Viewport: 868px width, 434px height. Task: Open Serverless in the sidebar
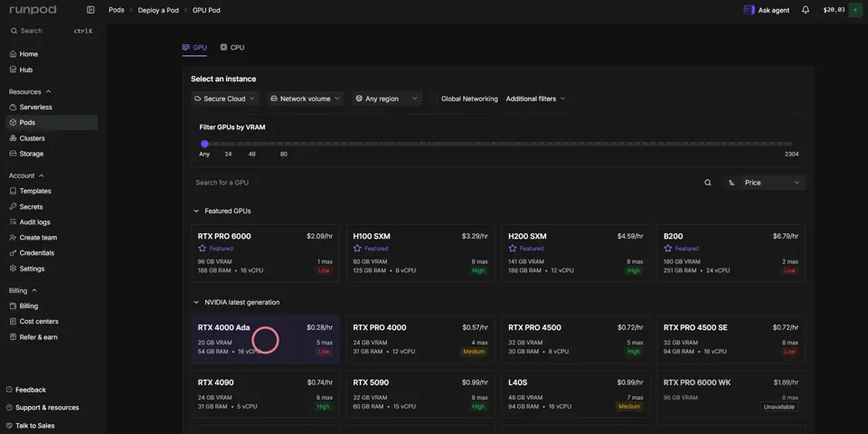[51, 108]
